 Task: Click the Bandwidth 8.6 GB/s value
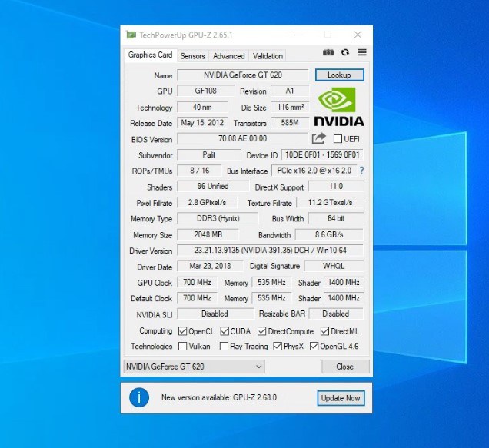pyautogui.click(x=329, y=234)
